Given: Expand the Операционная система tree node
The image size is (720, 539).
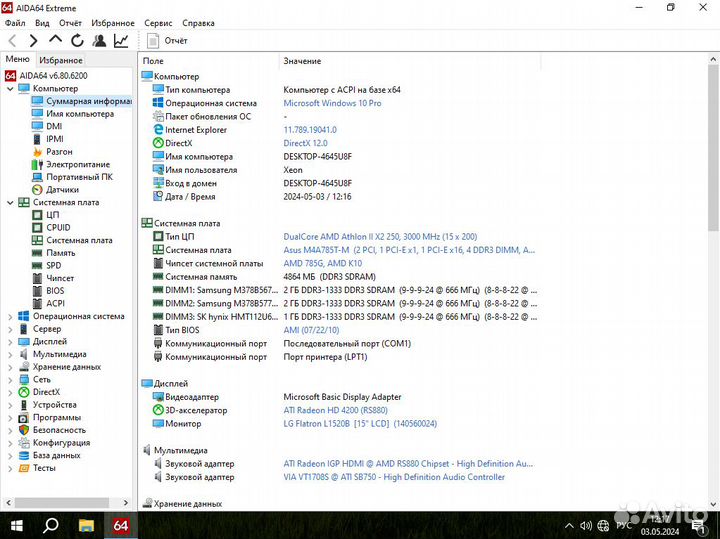Looking at the screenshot, I should pyautogui.click(x=10, y=316).
